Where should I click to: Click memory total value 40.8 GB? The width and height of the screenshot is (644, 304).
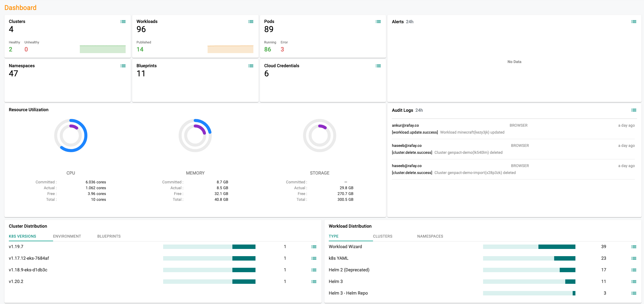pyautogui.click(x=221, y=199)
